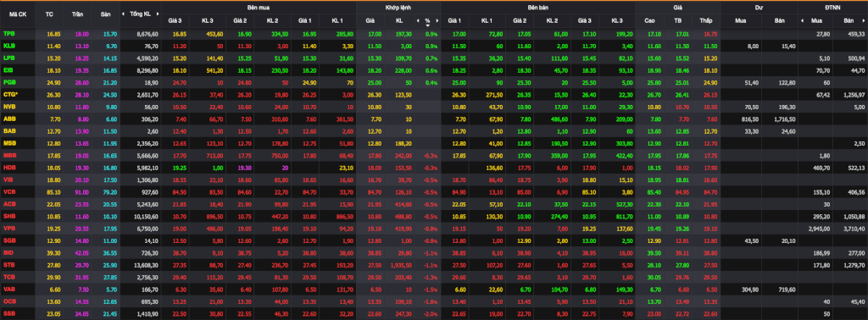Click the right arrow beside ĐTNN Bán header
Screen dimensions: 868x320
tap(864, 21)
